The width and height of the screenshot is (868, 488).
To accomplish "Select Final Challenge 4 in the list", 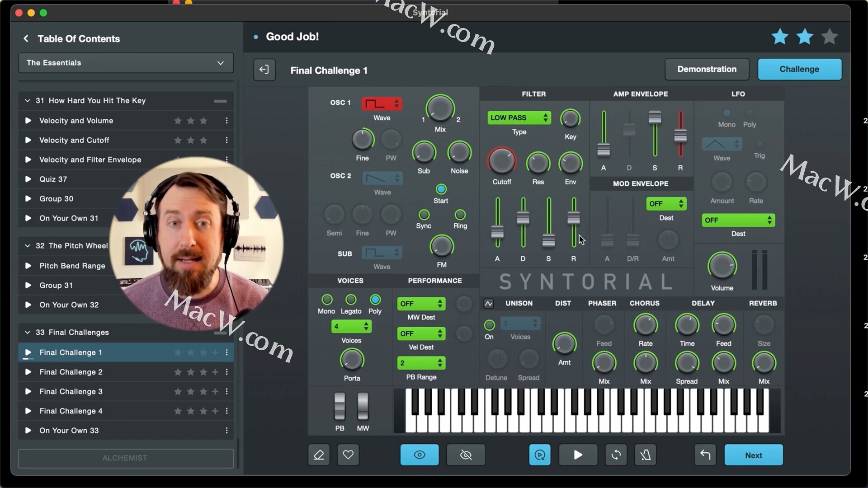I will point(126,411).
